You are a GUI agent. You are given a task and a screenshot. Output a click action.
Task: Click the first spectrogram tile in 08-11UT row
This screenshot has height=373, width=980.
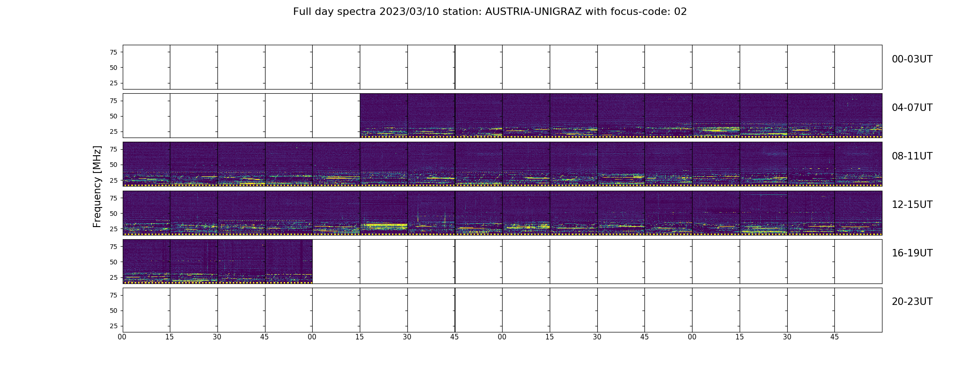click(x=146, y=164)
